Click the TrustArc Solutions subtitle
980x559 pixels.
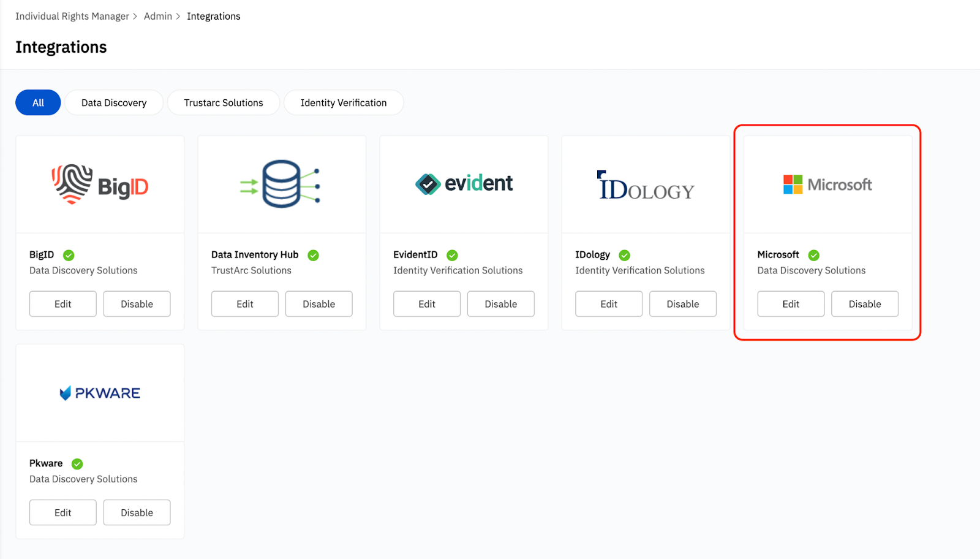pyautogui.click(x=251, y=270)
